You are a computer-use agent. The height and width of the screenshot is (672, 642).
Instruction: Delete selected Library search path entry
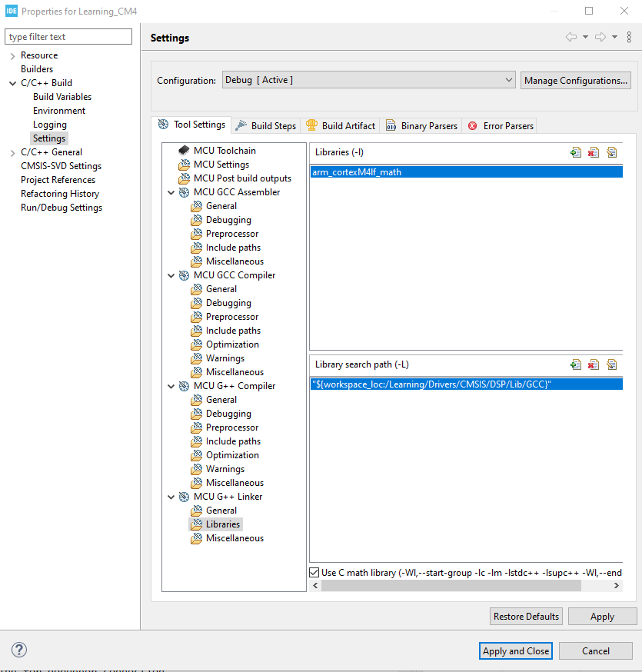tap(594, 364)
